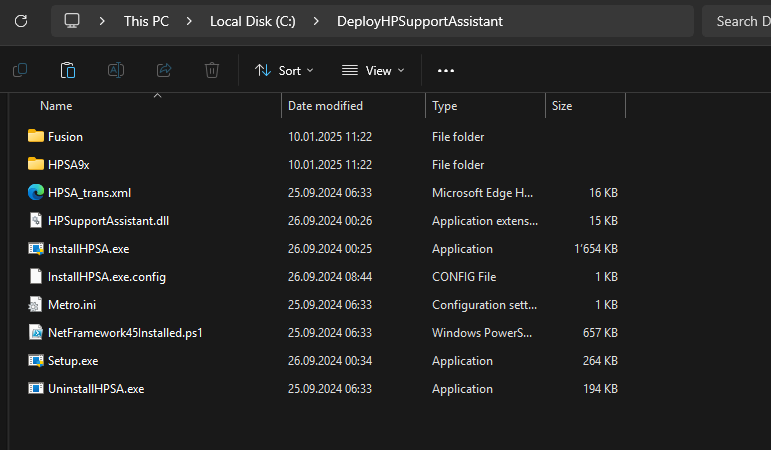Click the HPSupportAssistant.dll file icon
The width and height of the screenshot is (771, 450).
pos(36,220)
